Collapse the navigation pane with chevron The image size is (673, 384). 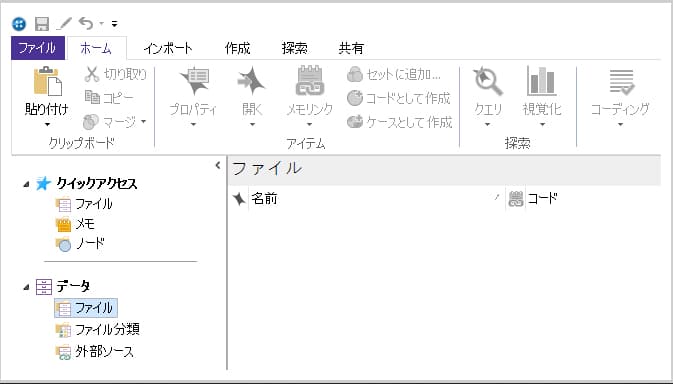tap(218, 165)
